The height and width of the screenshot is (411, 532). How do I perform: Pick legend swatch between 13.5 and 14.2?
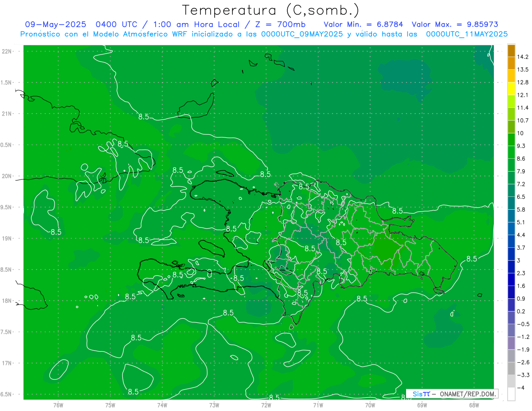point(511,63)
